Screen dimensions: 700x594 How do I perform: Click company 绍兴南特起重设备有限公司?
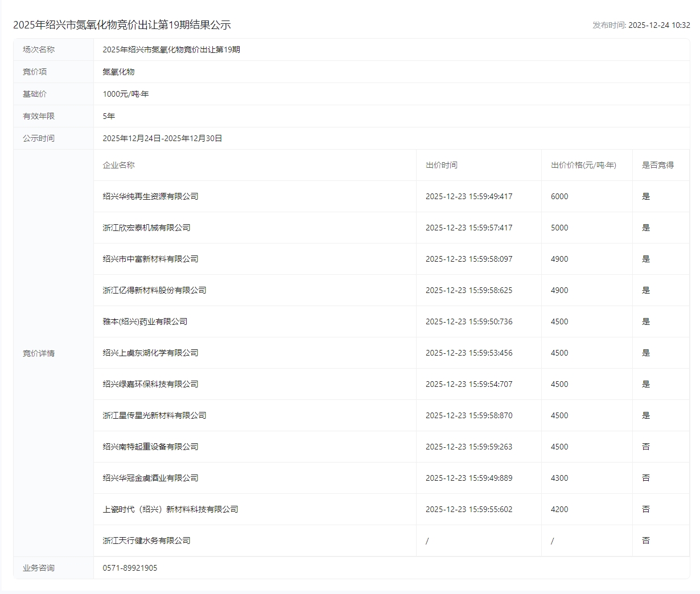[x=150, y=447]
